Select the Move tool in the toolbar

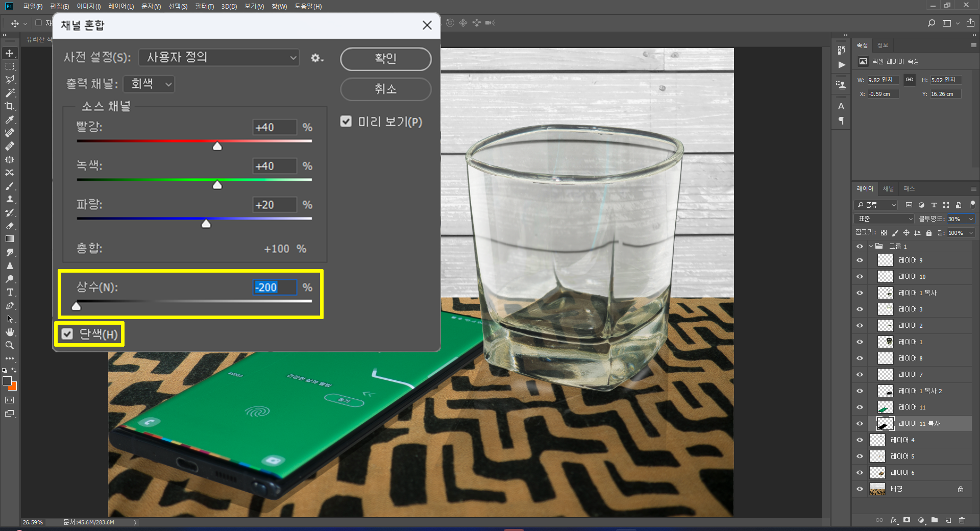[10, 53]
